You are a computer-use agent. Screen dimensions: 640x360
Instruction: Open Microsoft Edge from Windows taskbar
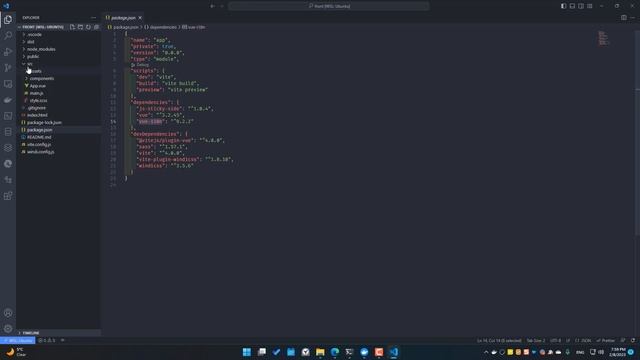pos(335,352)
